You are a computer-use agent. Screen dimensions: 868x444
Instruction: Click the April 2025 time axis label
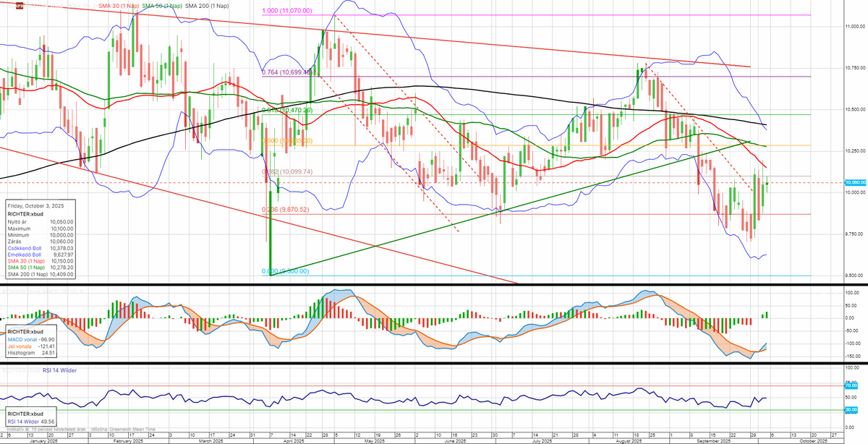coord(293,440)
